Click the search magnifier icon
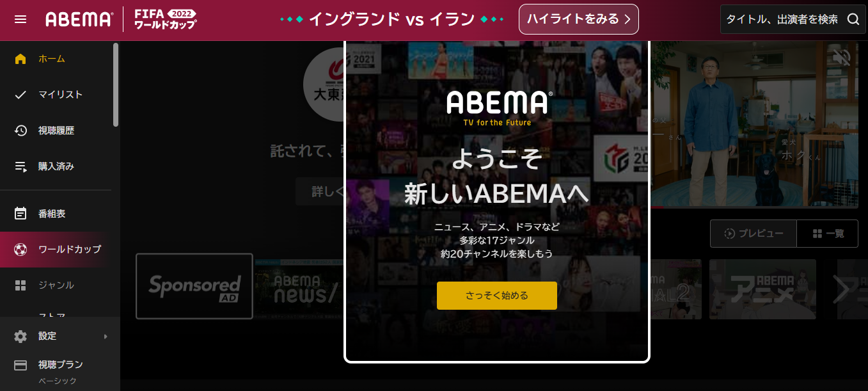 [x=853, y=19]
